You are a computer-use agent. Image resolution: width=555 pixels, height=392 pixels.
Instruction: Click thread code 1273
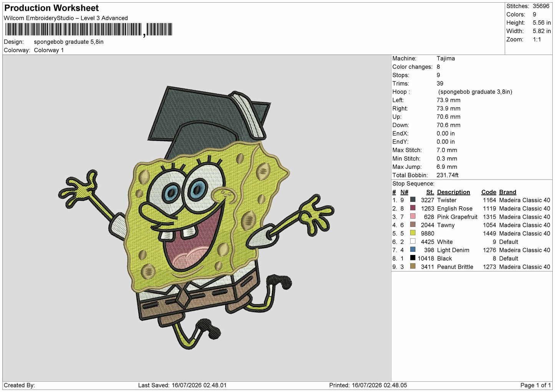489,267
